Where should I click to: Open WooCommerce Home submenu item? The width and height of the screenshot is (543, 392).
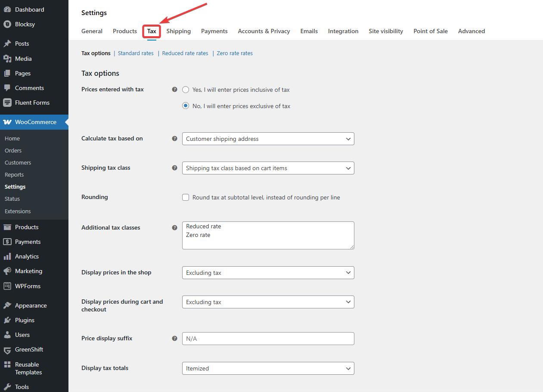(x=12, y=138)
